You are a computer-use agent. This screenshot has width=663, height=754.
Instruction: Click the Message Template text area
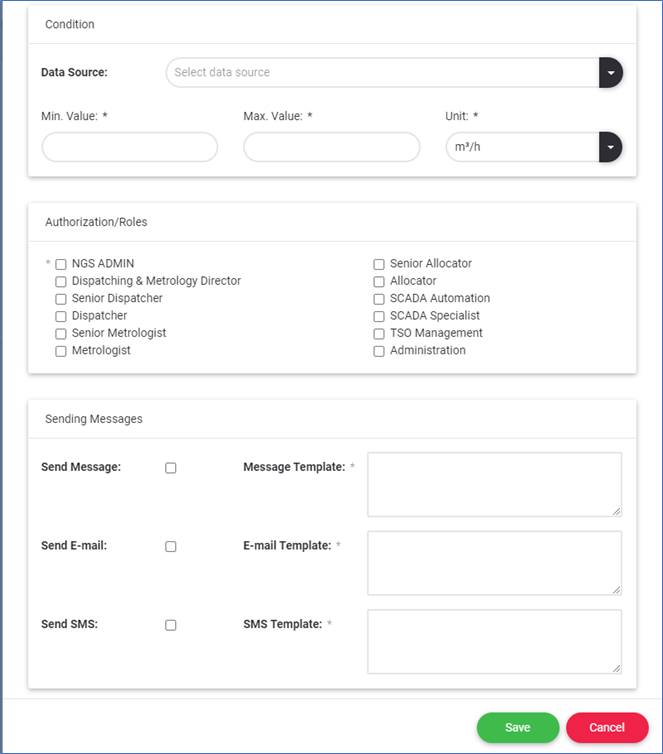pos(494,484)
